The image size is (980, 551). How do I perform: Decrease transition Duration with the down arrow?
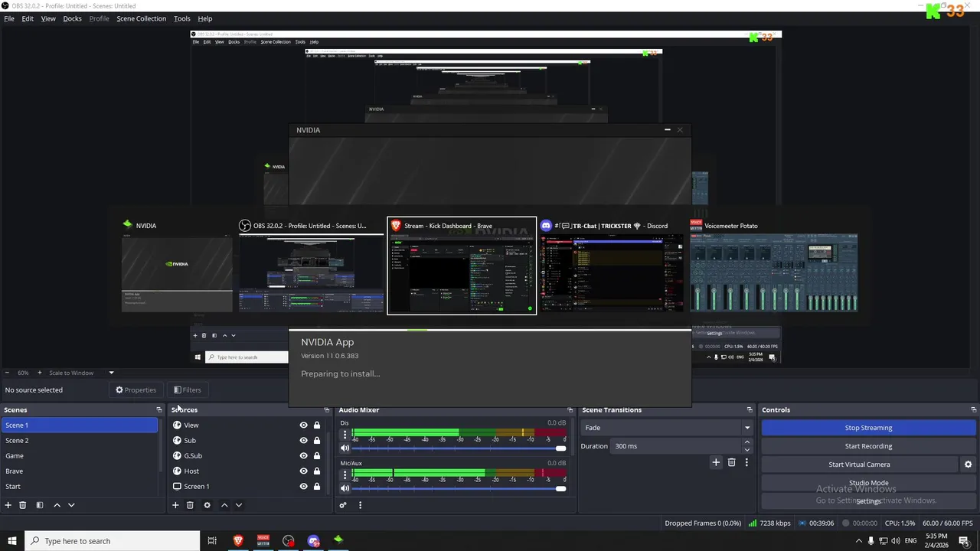tap(747, 450)
